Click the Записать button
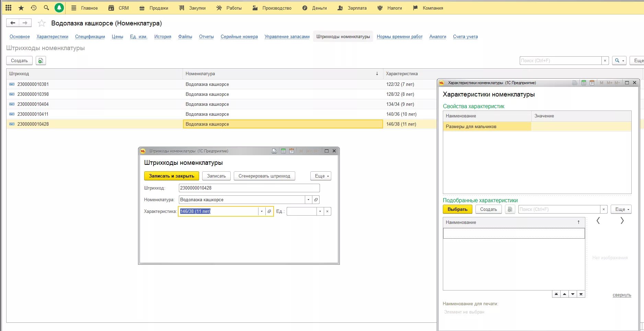 click(216, 176)
